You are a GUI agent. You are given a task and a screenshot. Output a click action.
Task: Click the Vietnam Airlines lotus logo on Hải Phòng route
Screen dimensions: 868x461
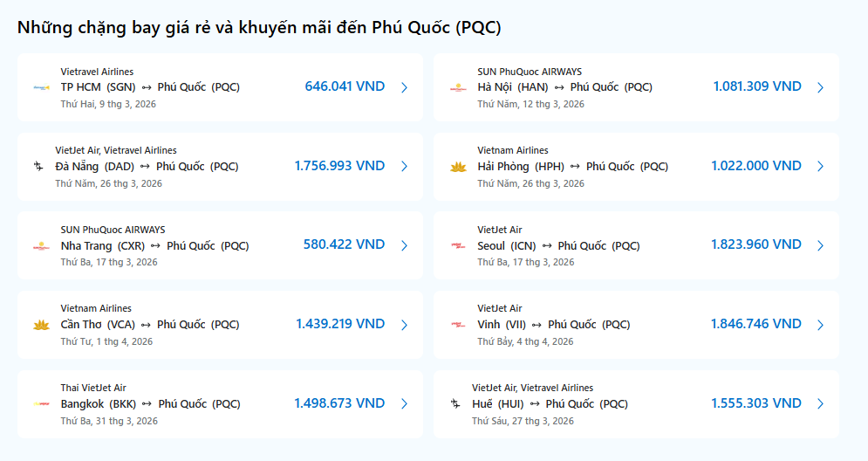click(x=458, y=167)
